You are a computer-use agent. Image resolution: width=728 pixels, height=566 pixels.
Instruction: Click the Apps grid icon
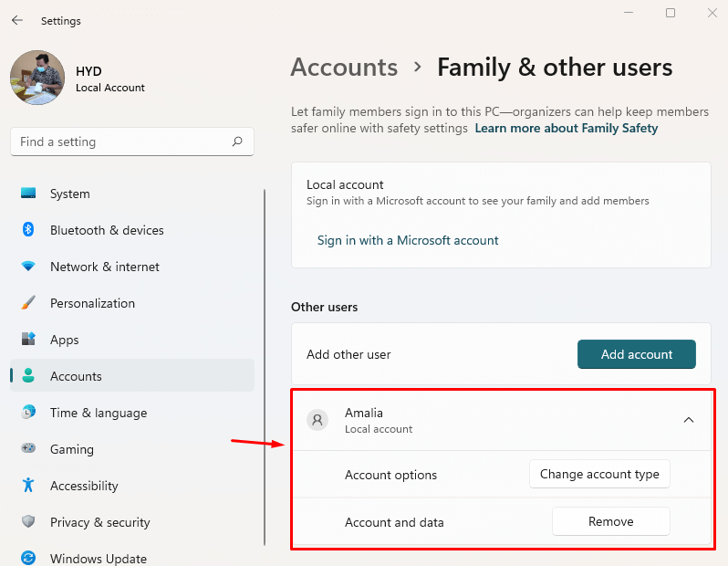(28, 340)
